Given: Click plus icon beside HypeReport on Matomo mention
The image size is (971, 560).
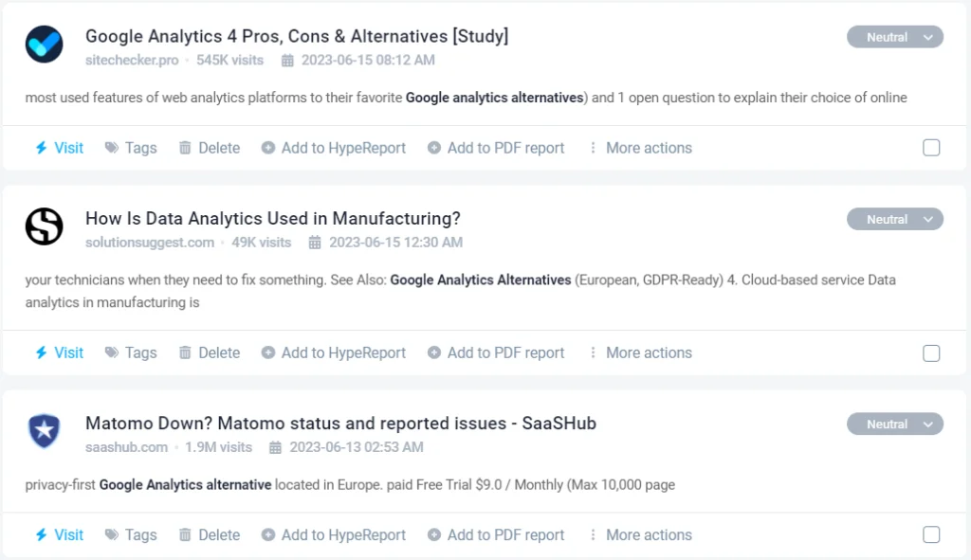Looking at the screenshot, I should click(x=268, y=535).
